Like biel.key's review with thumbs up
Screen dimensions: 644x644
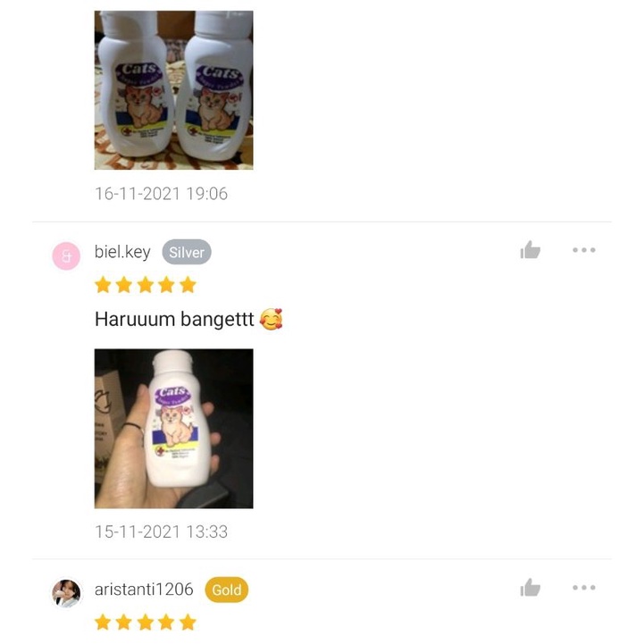pyautogui.click(x=531, y=250)
